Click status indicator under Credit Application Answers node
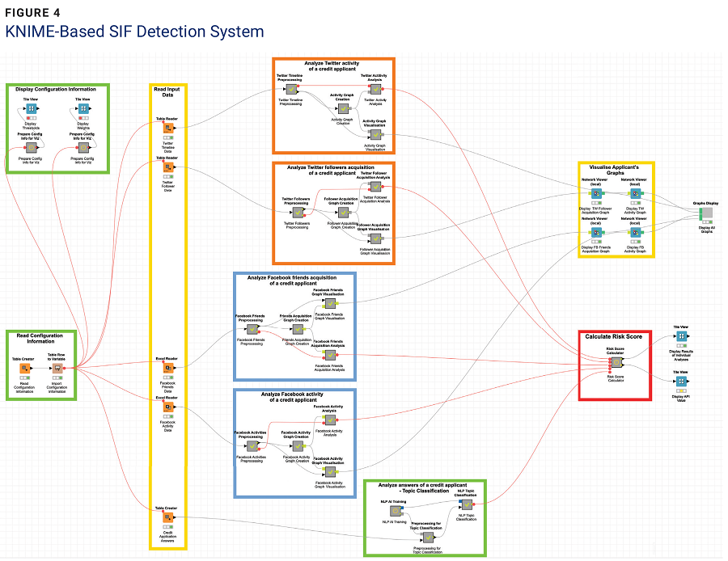728x561 pixels. [168, 527]
